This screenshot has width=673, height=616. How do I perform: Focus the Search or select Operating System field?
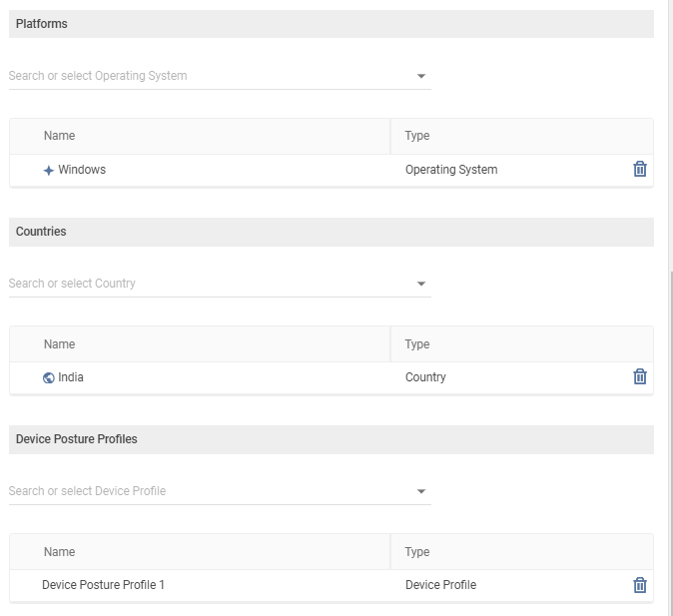pyautogui.click(x=200, y=76)
